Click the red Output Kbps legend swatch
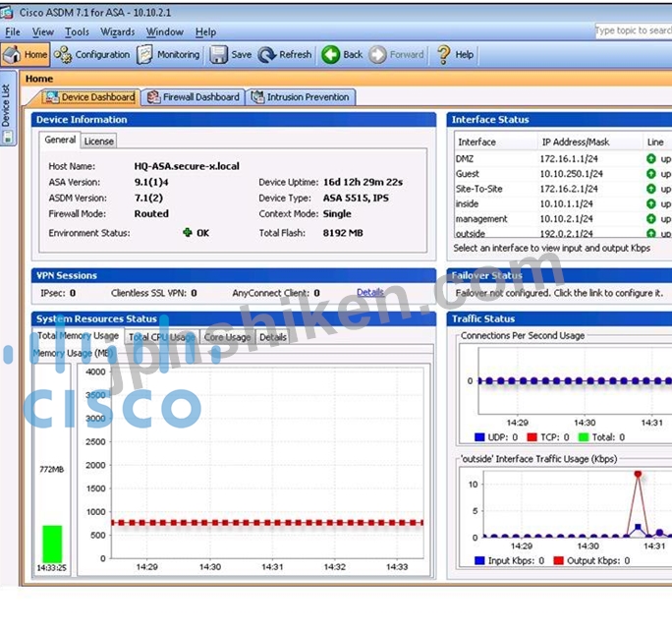 558,560
